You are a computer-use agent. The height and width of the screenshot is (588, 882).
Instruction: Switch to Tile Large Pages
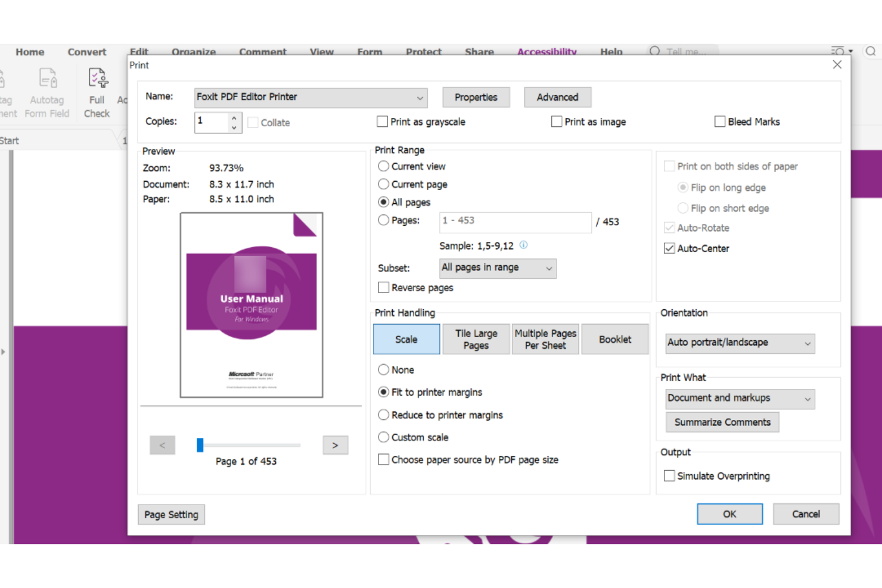coord(476,339)
